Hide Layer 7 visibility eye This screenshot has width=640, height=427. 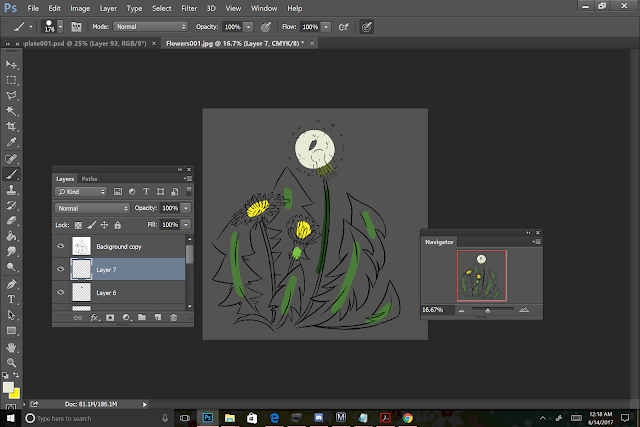tap(61, 269)
